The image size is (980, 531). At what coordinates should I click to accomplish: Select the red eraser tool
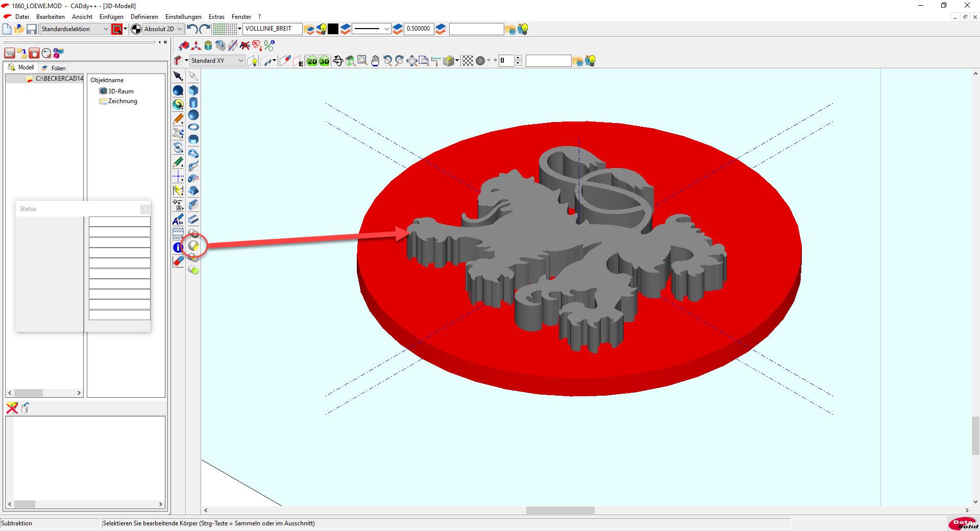178,261
